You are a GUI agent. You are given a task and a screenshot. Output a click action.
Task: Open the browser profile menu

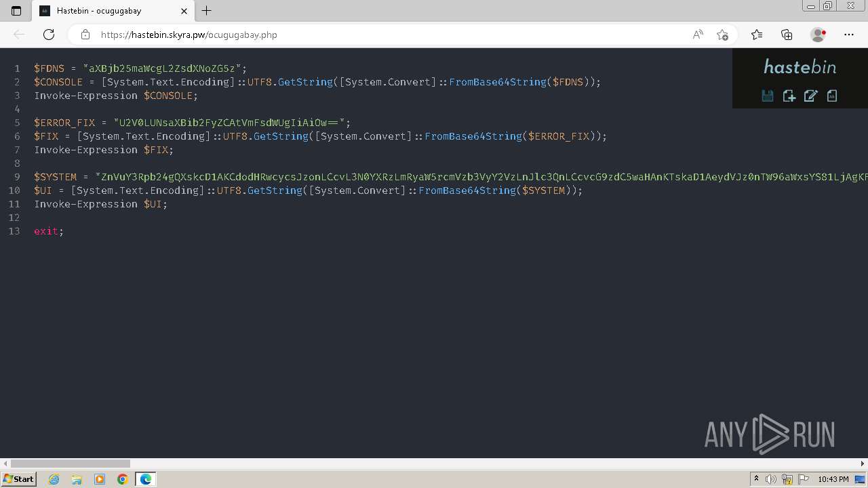(818, 35)
